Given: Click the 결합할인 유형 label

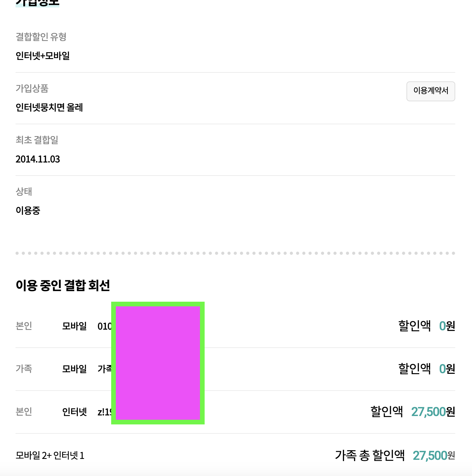Looking at the screenshot, I should pos(41,37).
